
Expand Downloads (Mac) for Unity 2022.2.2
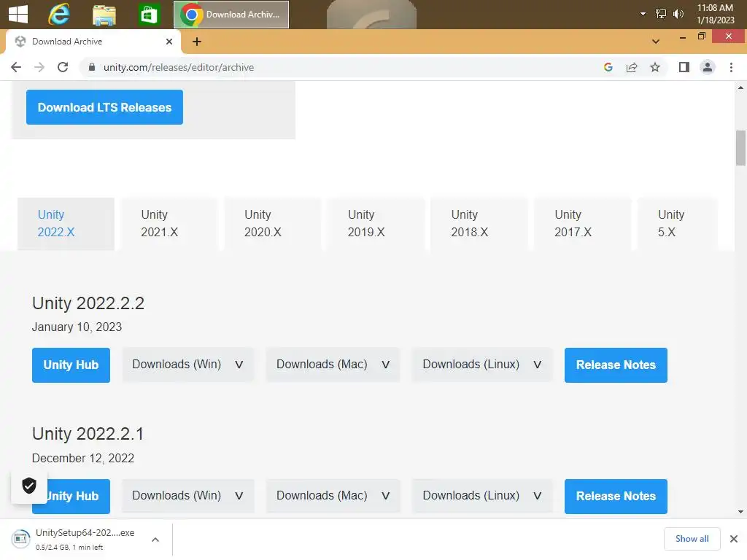[333, 365]
